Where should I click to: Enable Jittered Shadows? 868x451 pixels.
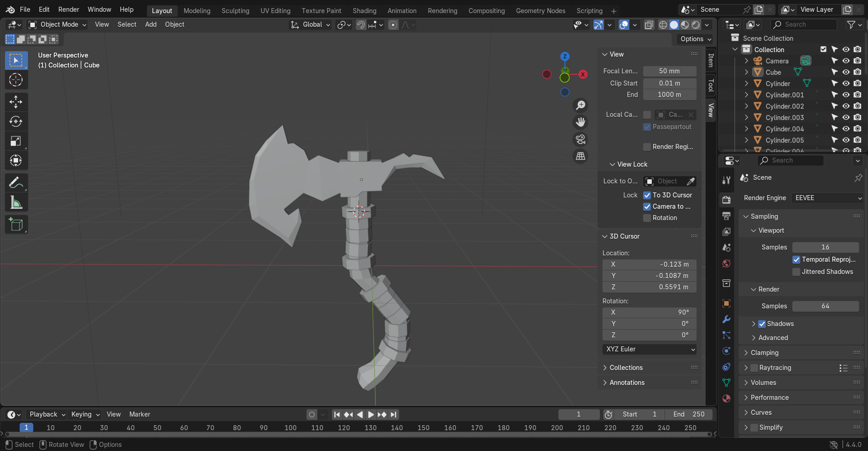coord(796,272)
